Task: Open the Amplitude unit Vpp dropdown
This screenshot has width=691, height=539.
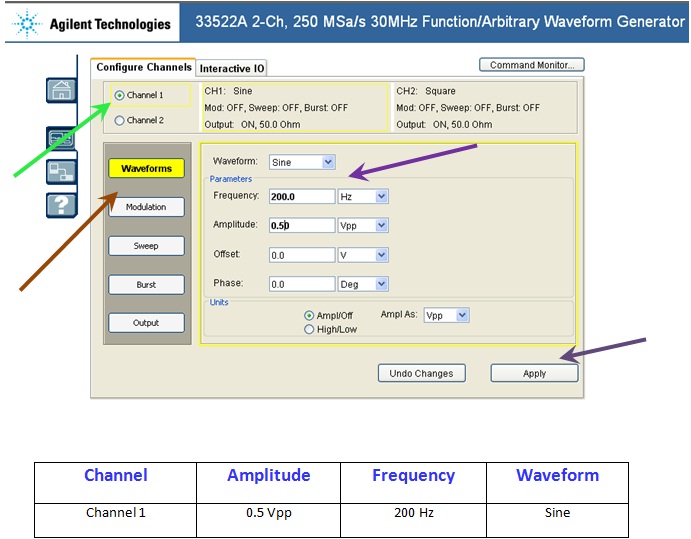Action: 381,226
